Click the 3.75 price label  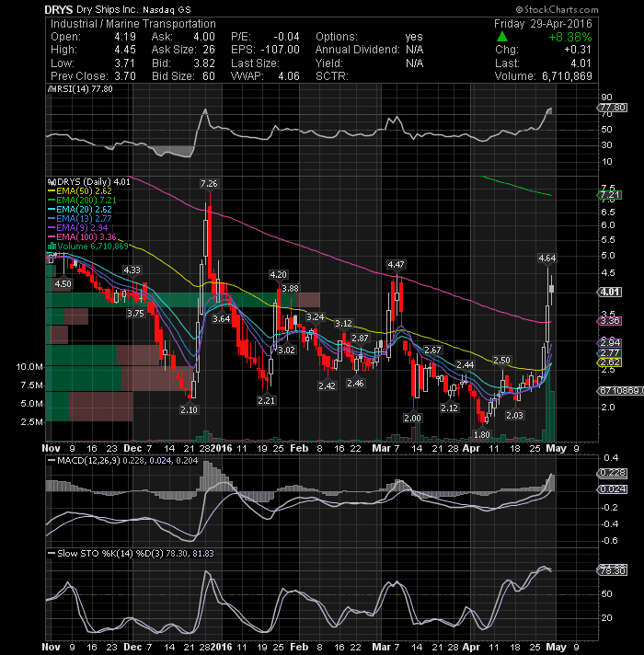[x=135, y=314]
